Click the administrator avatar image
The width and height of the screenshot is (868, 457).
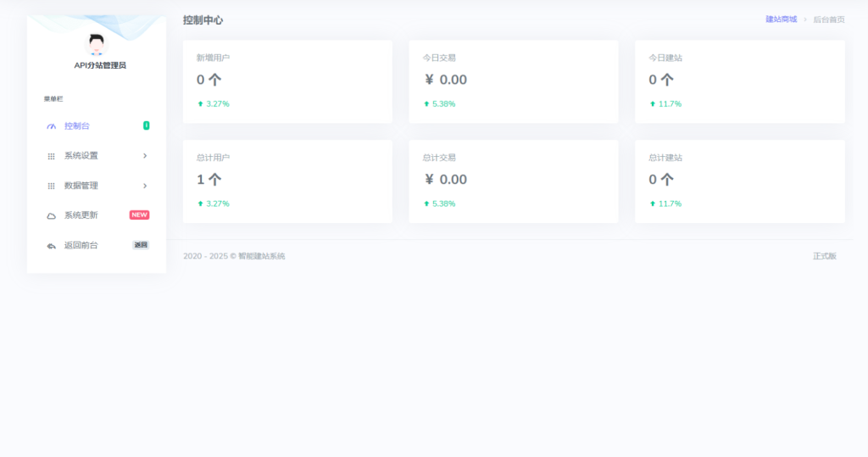point(97,44)
